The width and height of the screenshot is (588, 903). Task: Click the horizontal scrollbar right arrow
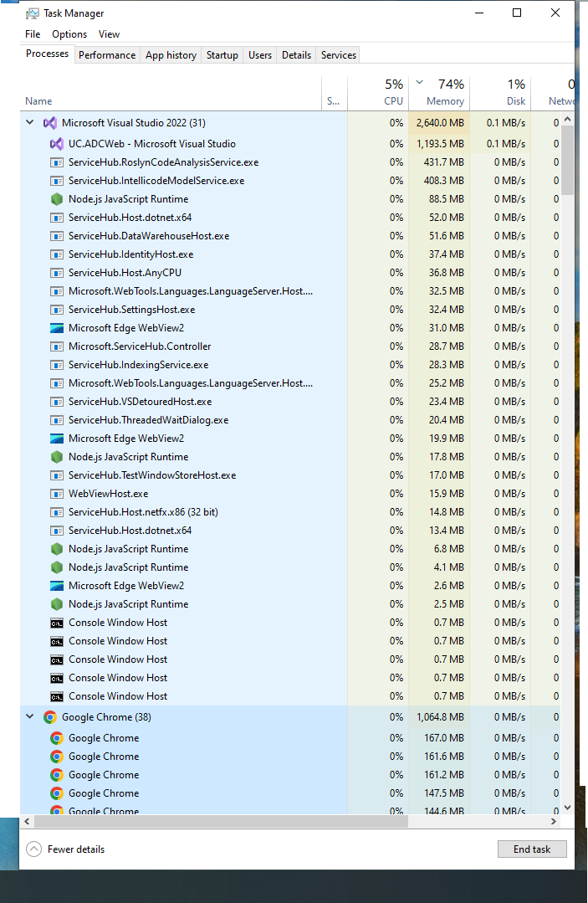tap(554, 822)
